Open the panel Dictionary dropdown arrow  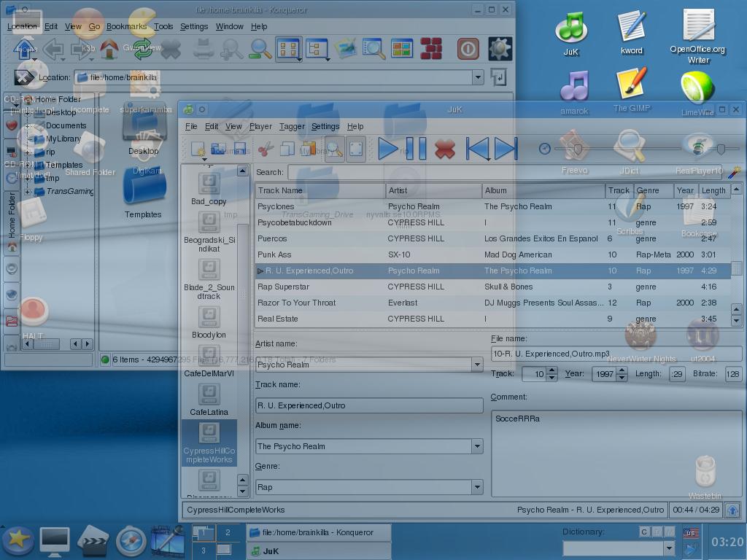(670, 548)
